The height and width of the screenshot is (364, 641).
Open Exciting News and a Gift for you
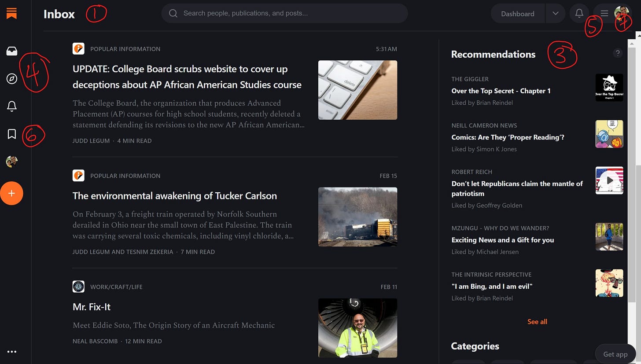pyautogui.click(x=503, y=240)
